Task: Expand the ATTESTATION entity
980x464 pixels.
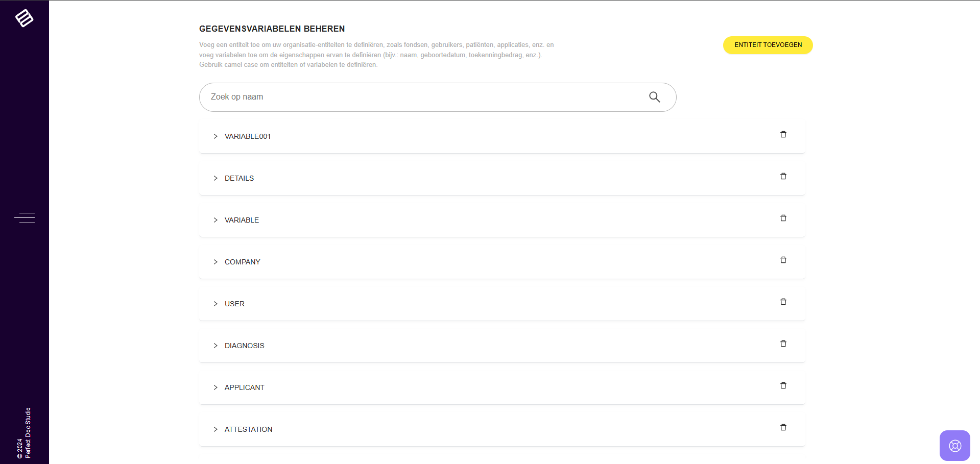Action: [x=216, y=429]
